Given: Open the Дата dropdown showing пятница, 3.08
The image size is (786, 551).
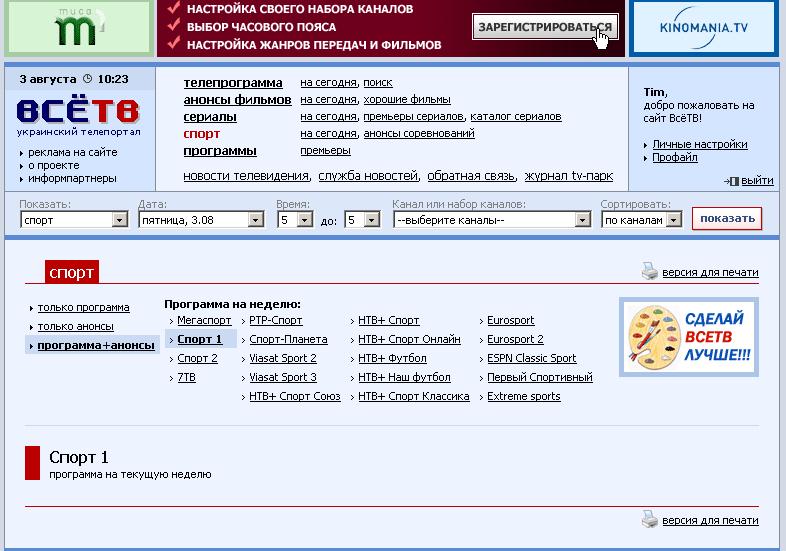Looking at the screenshot, I should [201, 220].
